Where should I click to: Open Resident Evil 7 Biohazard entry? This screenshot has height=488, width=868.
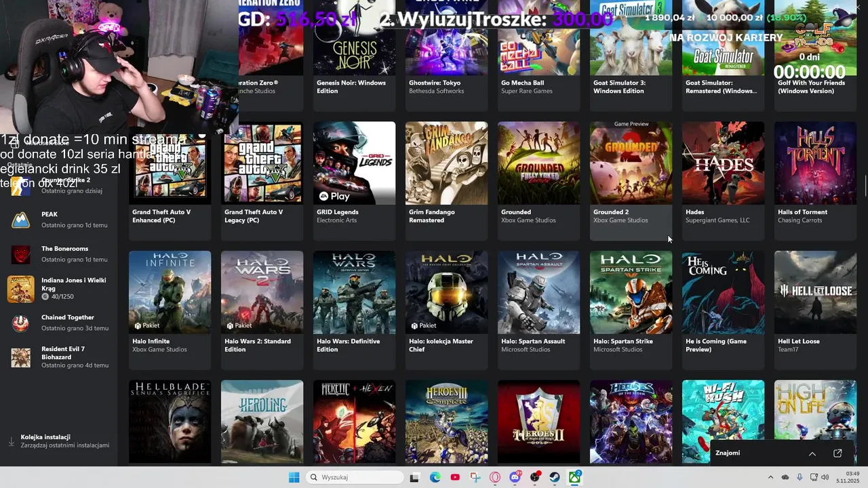point(59,357)
